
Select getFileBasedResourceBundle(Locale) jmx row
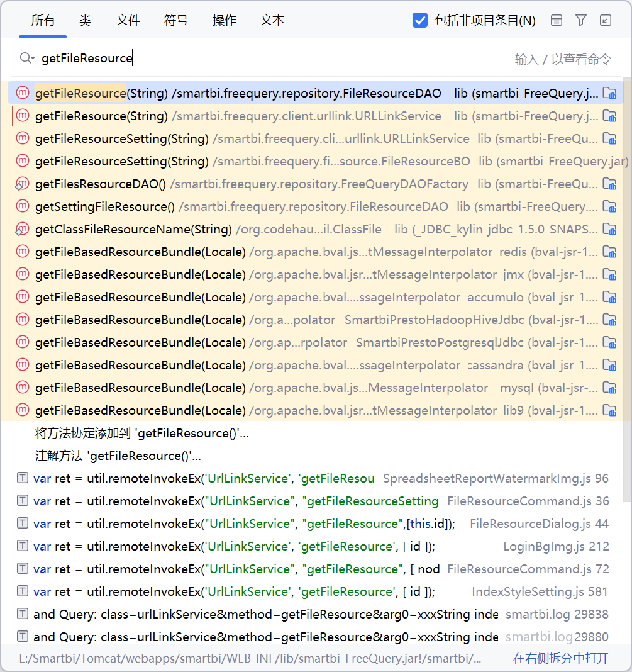[314, 274]
